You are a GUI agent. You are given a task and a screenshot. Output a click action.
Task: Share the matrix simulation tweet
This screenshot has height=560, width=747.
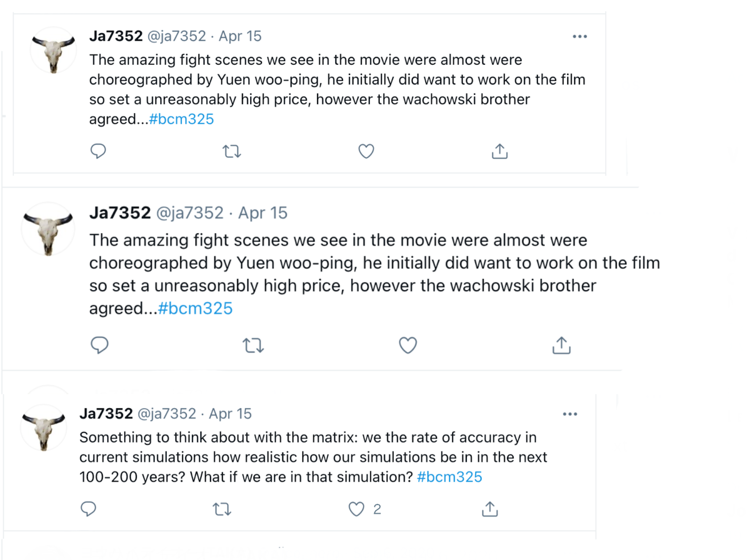click(490, 509)
